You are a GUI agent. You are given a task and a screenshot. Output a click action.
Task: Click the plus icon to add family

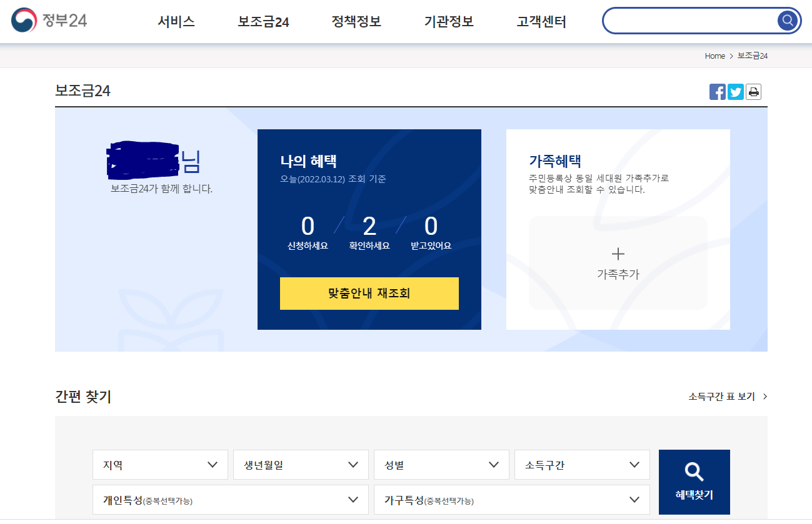(618, 254)
